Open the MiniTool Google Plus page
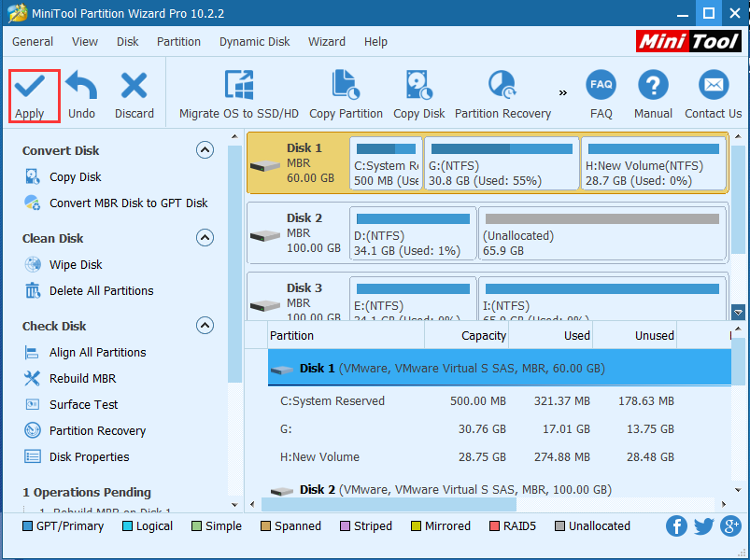 (731, 526)
